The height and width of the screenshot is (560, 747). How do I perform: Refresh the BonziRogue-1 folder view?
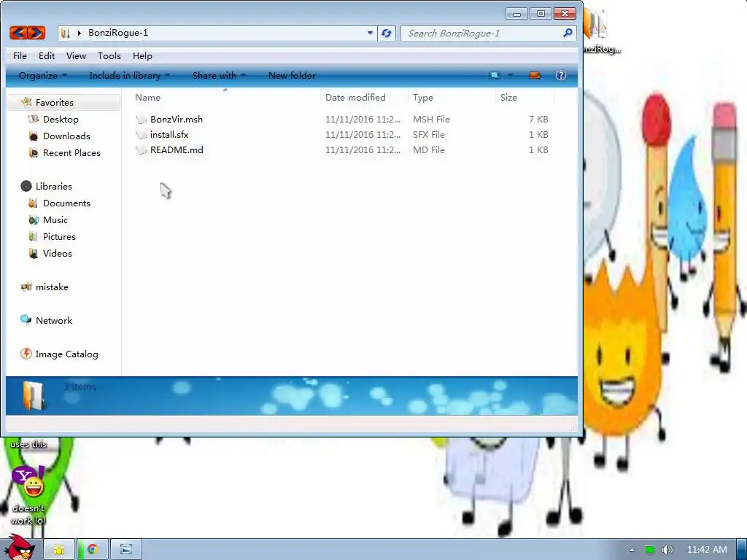pyautogui.click(x=387, y=33)
